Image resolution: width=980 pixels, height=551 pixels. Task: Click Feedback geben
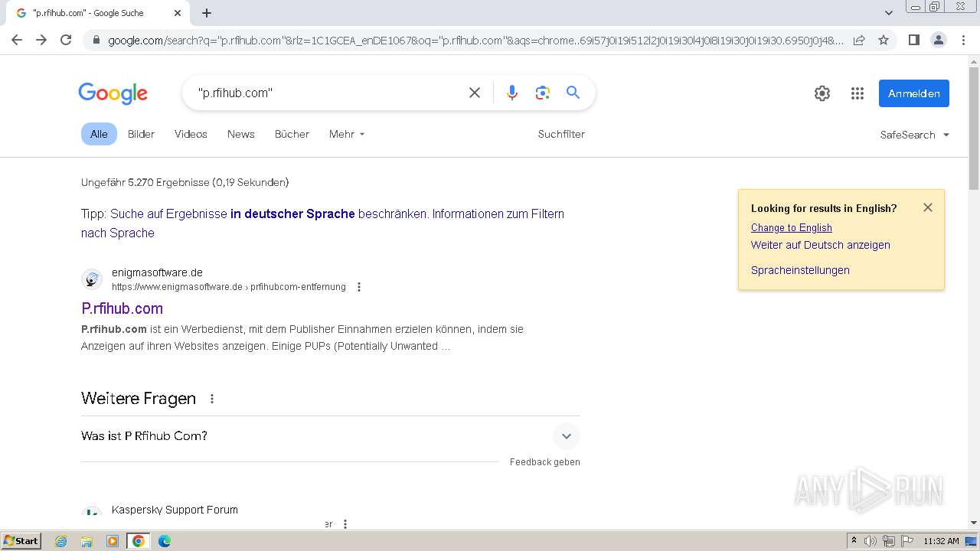545,462
